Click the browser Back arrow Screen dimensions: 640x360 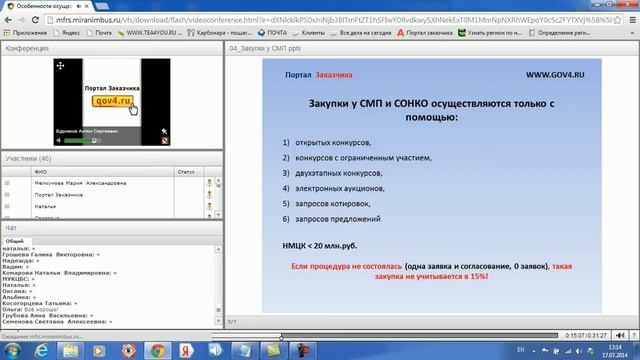click(x=8, y=20)
